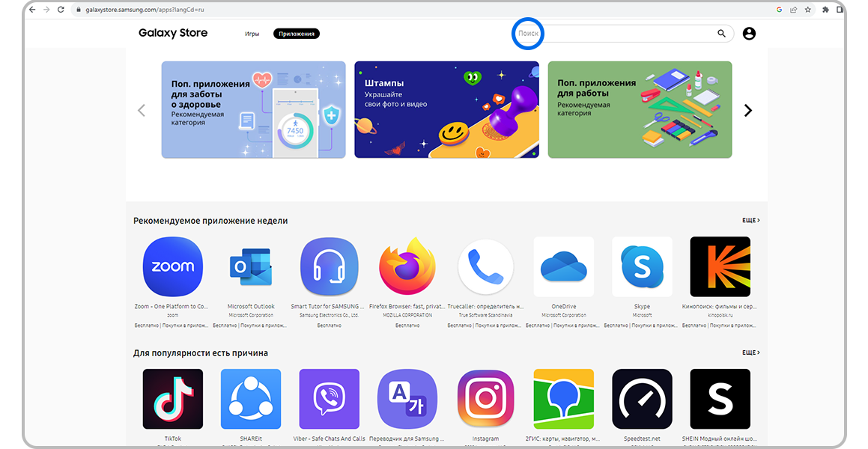Open the Instagram app icon
The width and height of the screenshot is (868, 449).
(x=485, y=399)
